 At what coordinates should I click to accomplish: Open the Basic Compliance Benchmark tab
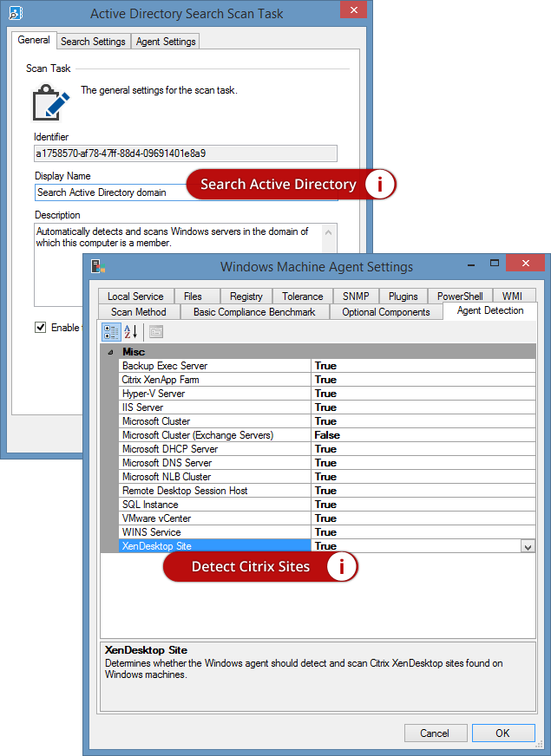[x=254, y=312]
